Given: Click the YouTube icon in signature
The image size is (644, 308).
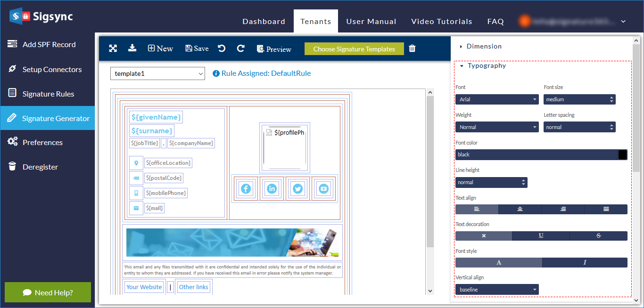Looking at the screenshot, I should pos(323,189).
